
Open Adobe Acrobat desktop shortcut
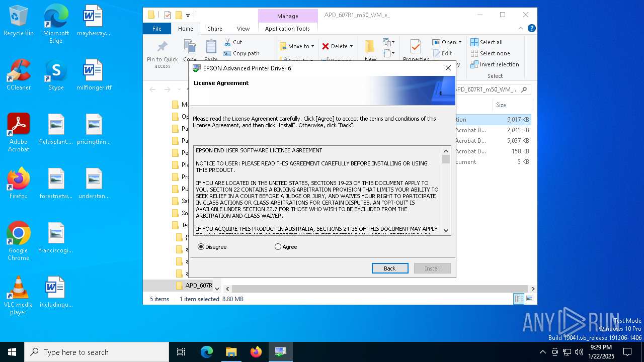19,133
